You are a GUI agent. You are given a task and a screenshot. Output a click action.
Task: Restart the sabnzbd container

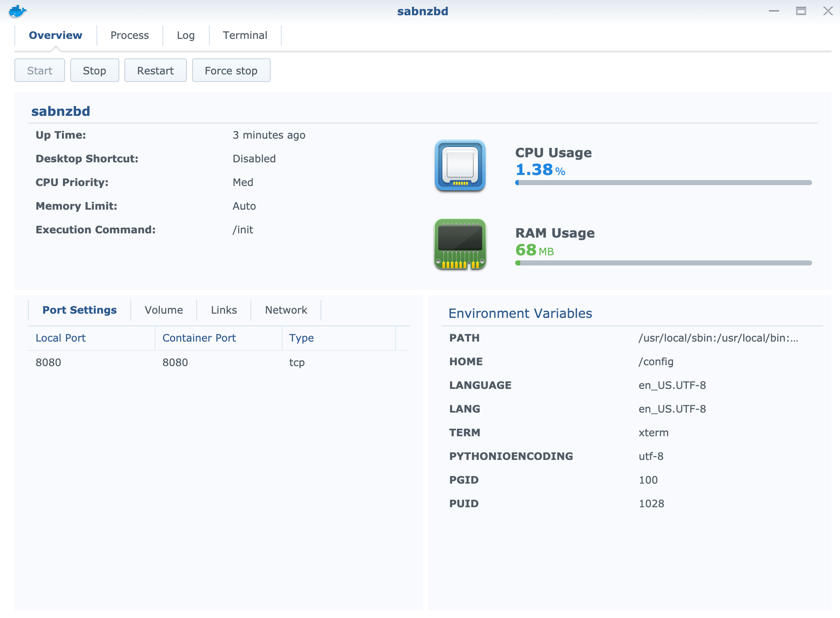(x=155, y=71)
